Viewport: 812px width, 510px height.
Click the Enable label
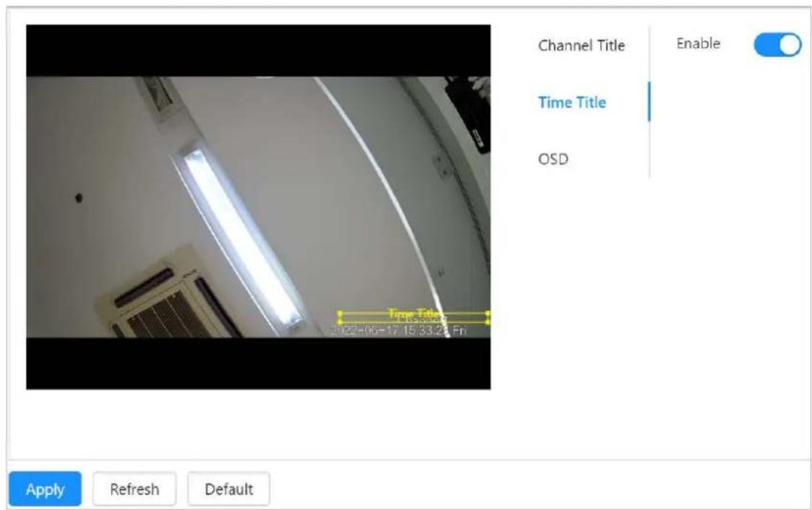pos(698,43)
